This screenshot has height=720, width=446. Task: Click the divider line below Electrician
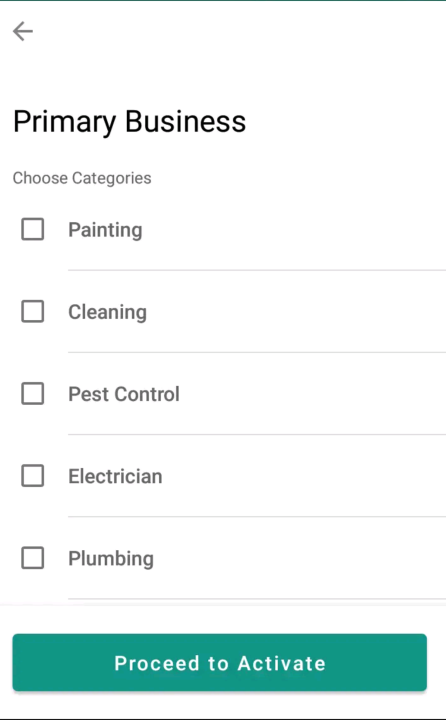click(257, 517)
